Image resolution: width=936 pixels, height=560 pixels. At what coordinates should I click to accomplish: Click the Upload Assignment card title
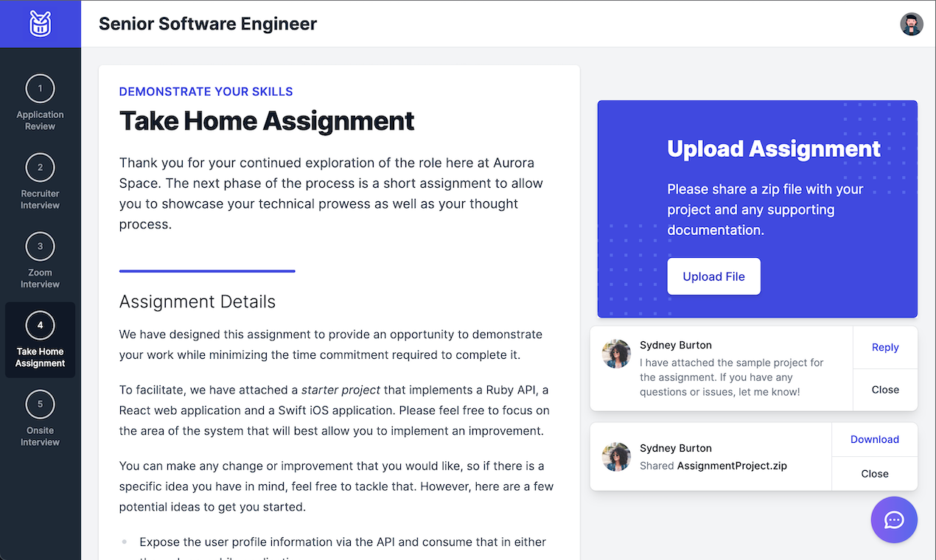[774, 149]
